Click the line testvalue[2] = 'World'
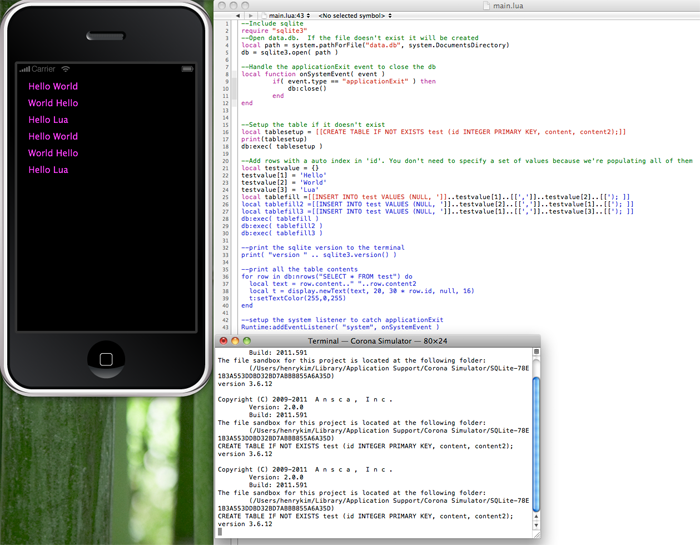This screenshot has width=700, height=545. [284, 183]
